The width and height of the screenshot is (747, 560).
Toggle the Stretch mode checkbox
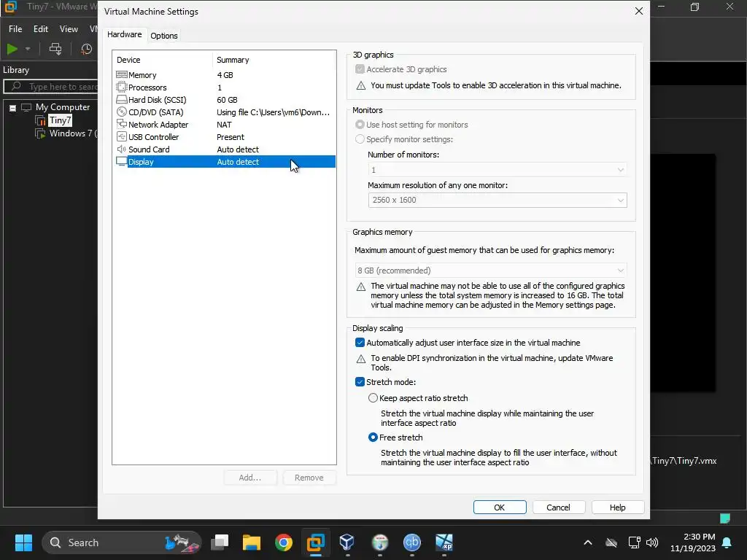coord(360,382)
